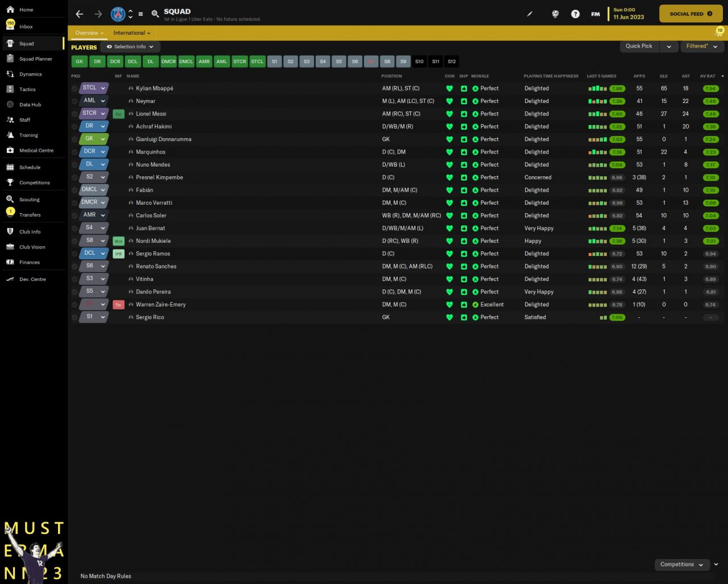Open the Schedule calendar icon

pyautogui.click(x=10, y=167)
